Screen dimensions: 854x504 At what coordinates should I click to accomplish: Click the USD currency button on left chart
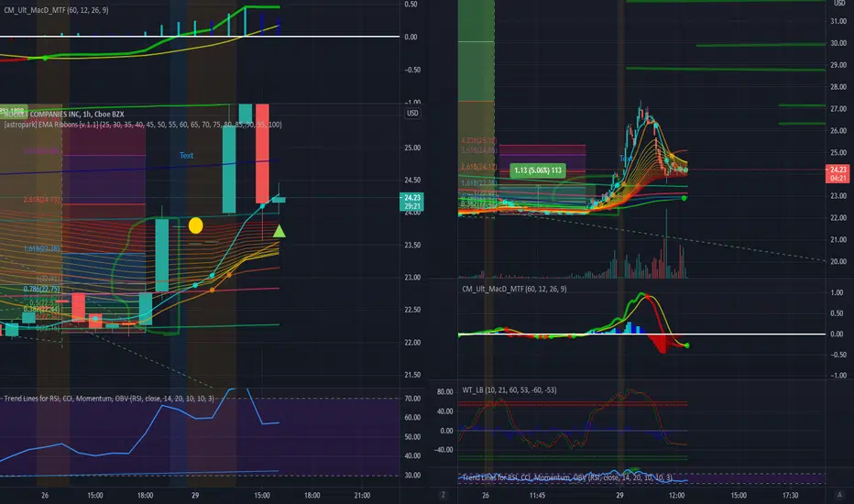tap(412, 114)
